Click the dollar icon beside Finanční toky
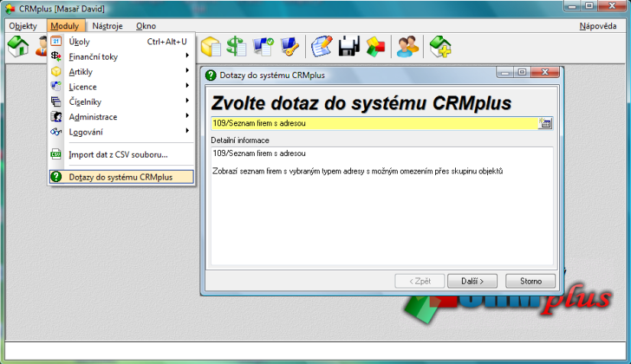This screenshot has width=631, height=364. point(56,57)
